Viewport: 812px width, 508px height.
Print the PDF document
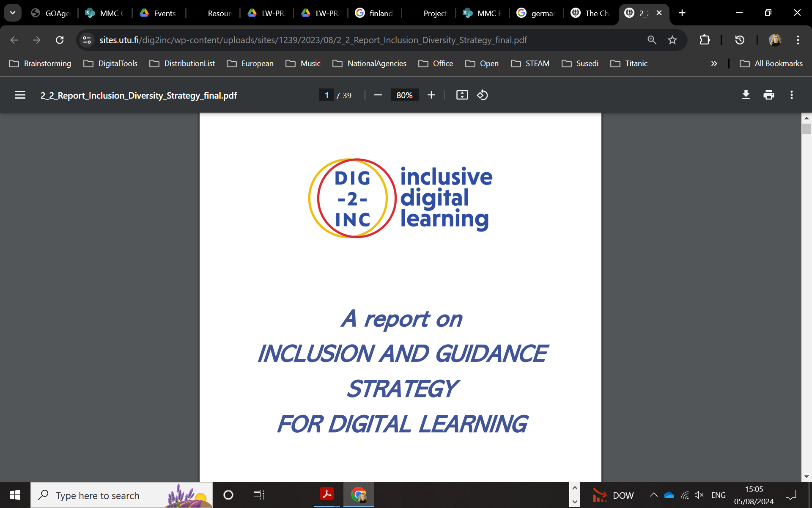[769, 95]
